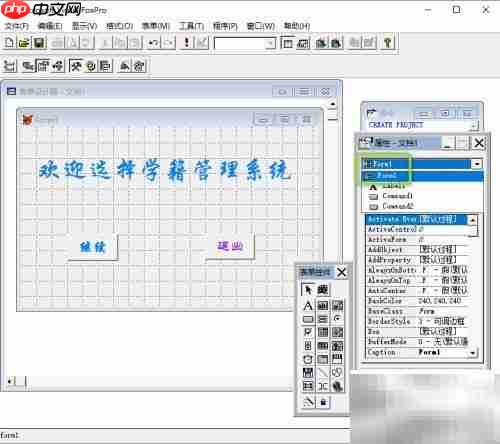The width and height of the screenshot is (500, 444).
Task: Click the Save floppy disk icon
Action: (x=38, y=43)
